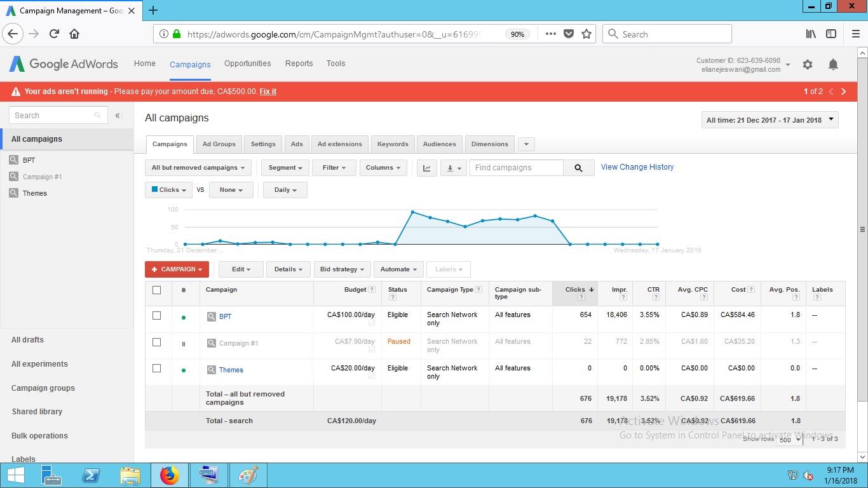Open the Reports top menu

pos(299,64)
